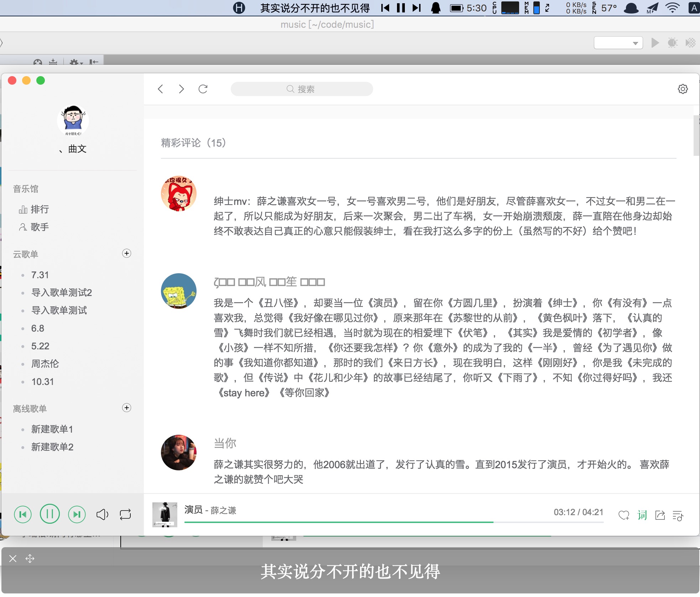Add new offline playlist in 离线歌单

(127, 408)
